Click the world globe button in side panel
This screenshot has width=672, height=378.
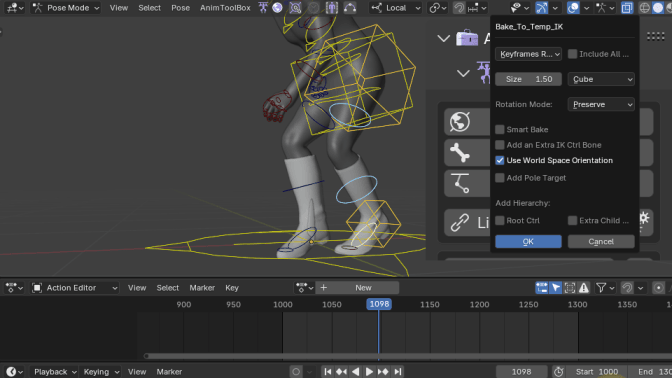(x=460, y=122)
